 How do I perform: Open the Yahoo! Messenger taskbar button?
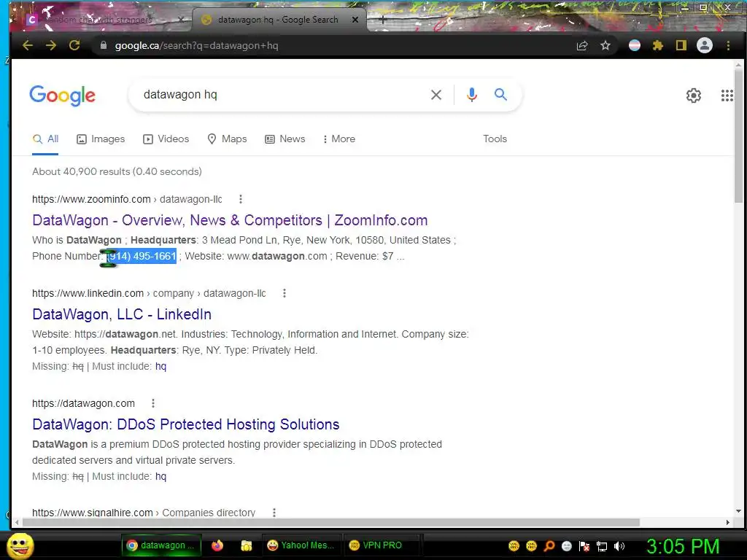[301, 545]
